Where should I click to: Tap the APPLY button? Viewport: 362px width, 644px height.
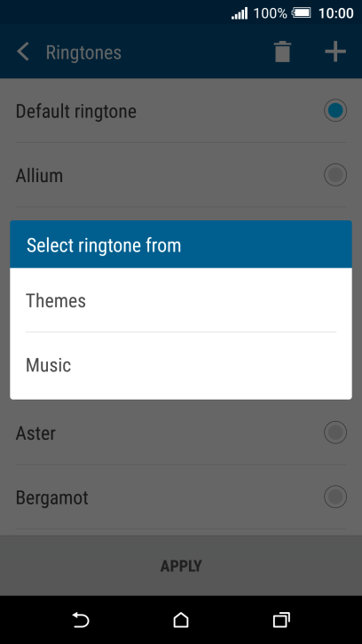click(x=181, y=566)
